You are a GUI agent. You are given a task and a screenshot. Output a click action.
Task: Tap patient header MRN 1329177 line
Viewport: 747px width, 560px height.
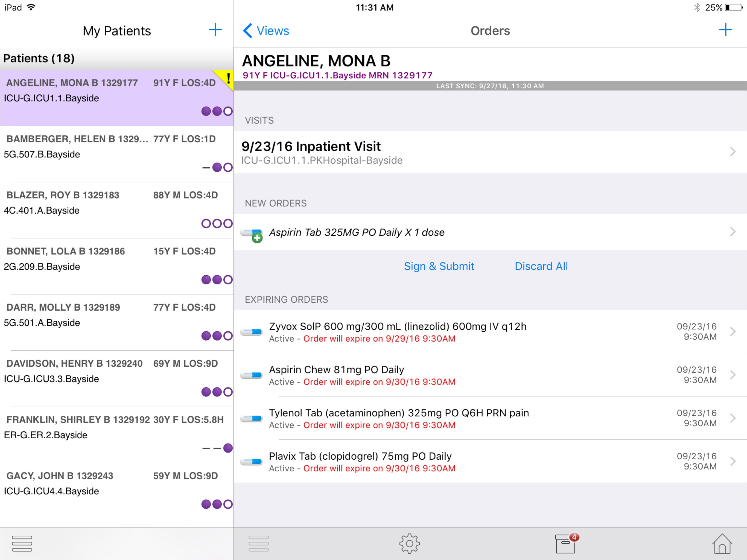pos(337,75)
